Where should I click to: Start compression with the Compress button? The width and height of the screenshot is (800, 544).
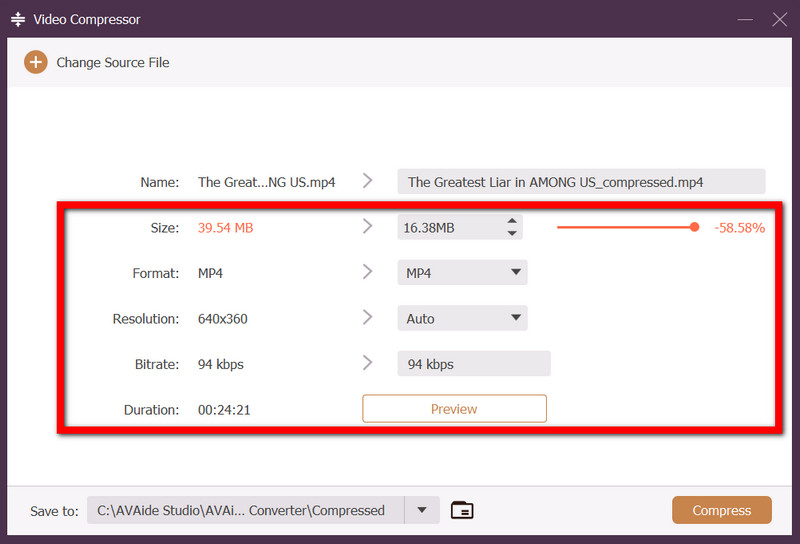(721, 510)
